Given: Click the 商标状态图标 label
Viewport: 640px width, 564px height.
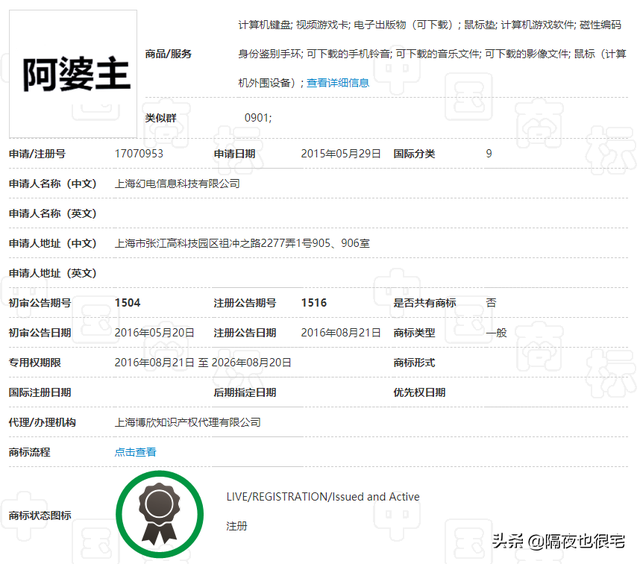Looking at the screenshot, I should [40, 515].
